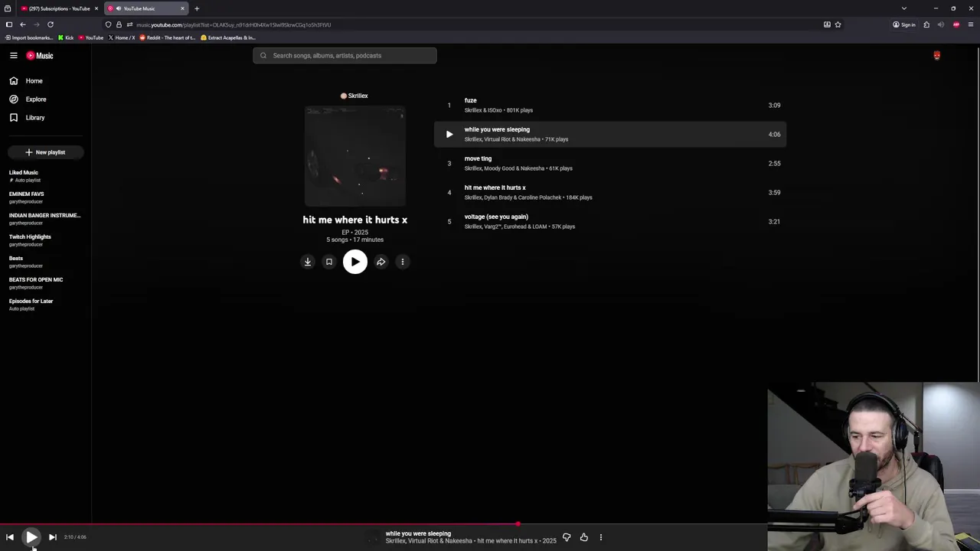Open player bar more actions menu
This screenshot has height=551, width=980.
click(x=601, y=537)
